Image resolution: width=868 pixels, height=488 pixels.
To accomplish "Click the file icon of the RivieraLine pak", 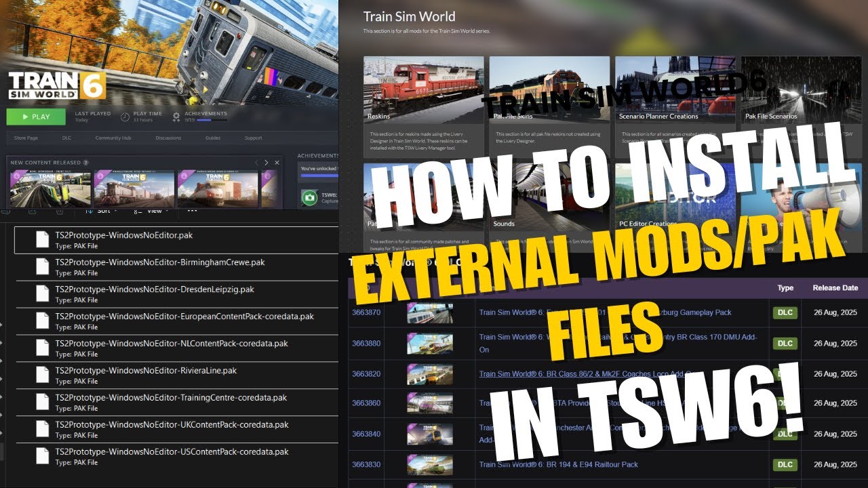I will click(x=42, y=375).
